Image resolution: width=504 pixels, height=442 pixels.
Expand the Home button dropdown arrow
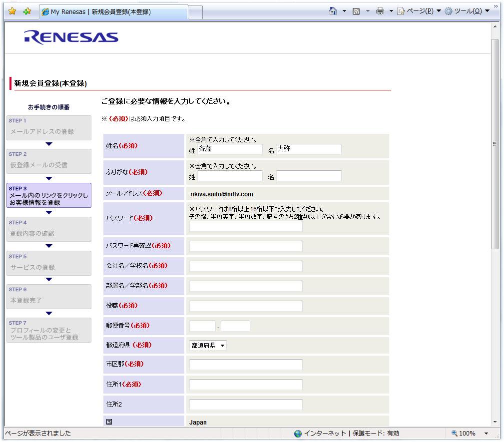point(344,11)
